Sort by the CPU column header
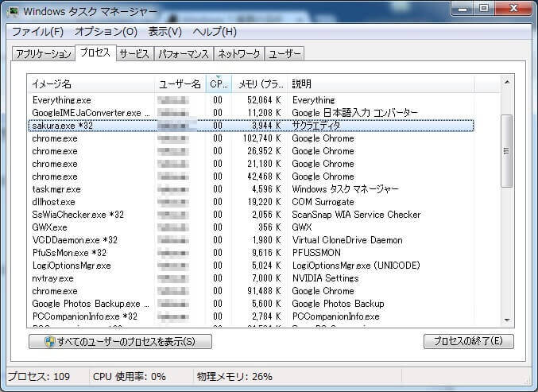538x392 pixels. tap(218, 84)
